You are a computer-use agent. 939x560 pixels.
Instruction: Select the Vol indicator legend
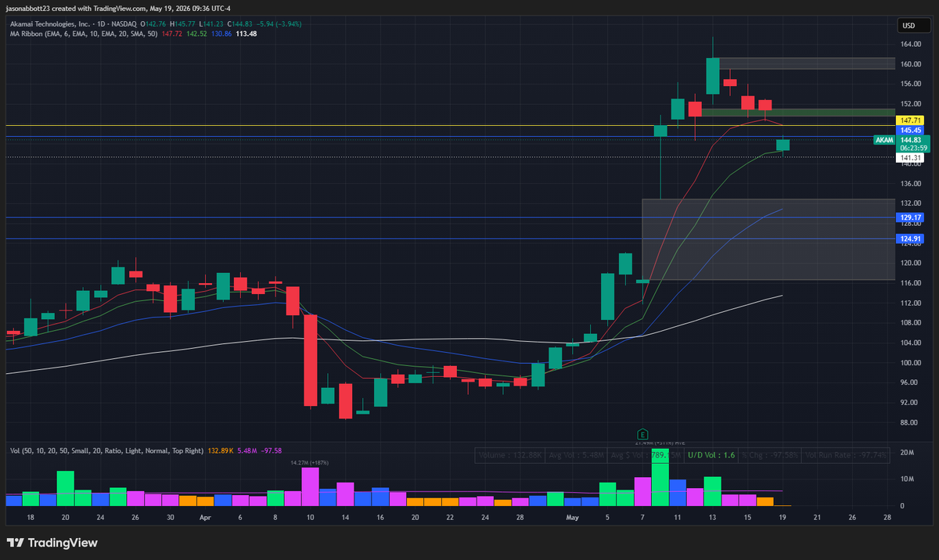(x=106, y=451)
